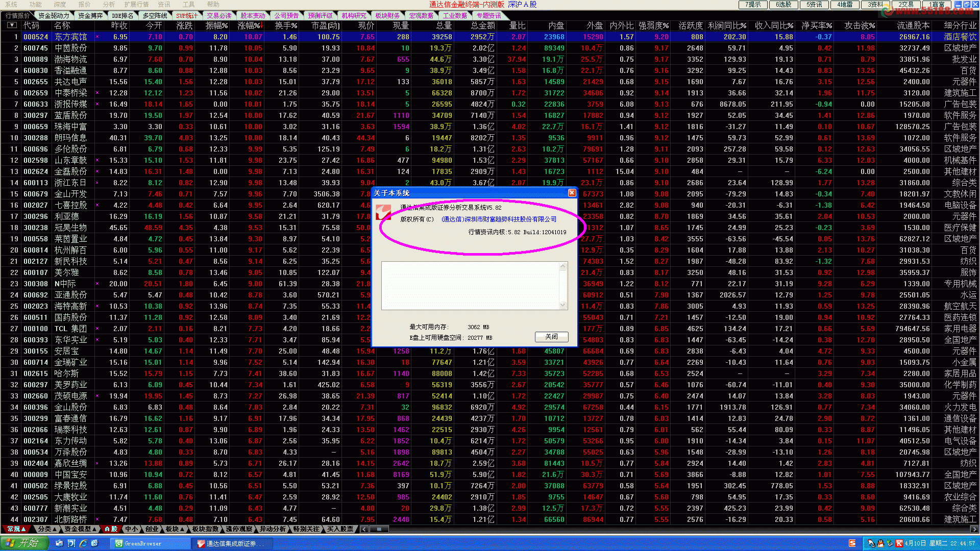Image resolution: width=980 pixels, height=551 pixels.
Task: Open the 功能 menu
Action: pos(36,4)
